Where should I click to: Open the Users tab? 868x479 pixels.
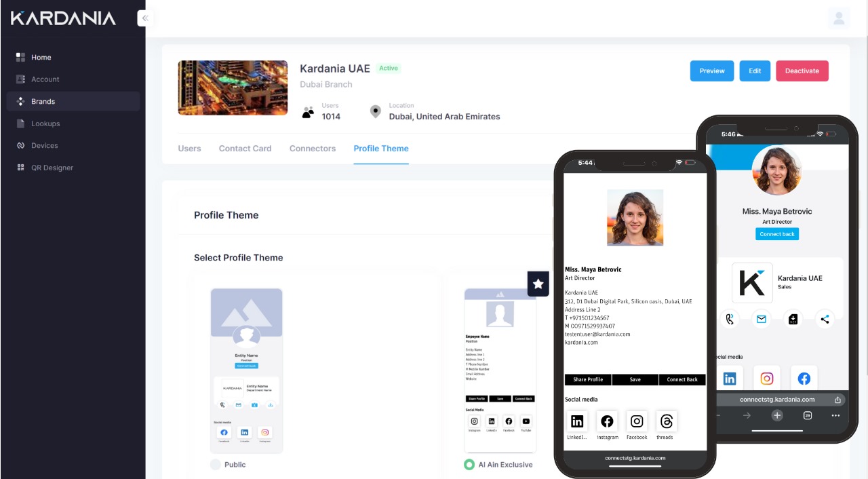189,149
